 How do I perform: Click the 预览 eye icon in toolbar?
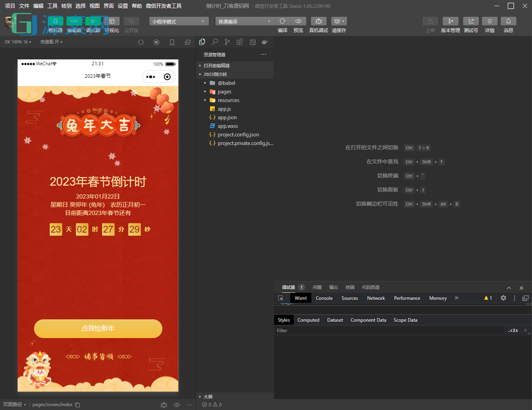coord(298,21)
